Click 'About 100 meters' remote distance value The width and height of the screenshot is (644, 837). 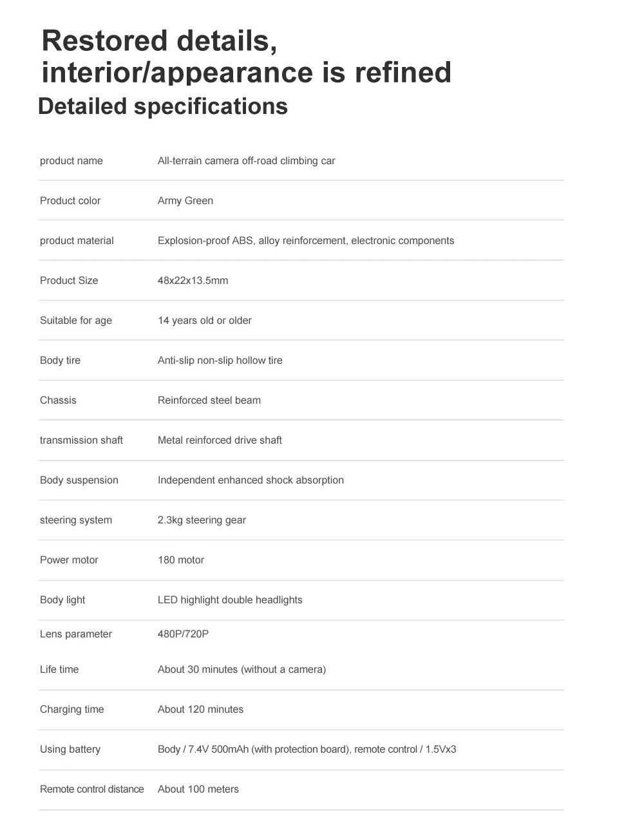tap(198, 789)
